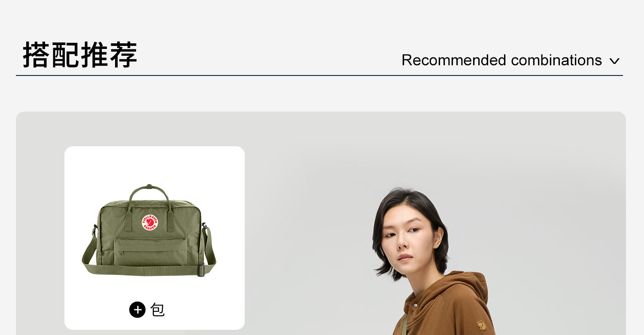
Task: Select the 包 label under the bag
Action: click(x=158, y=310)
